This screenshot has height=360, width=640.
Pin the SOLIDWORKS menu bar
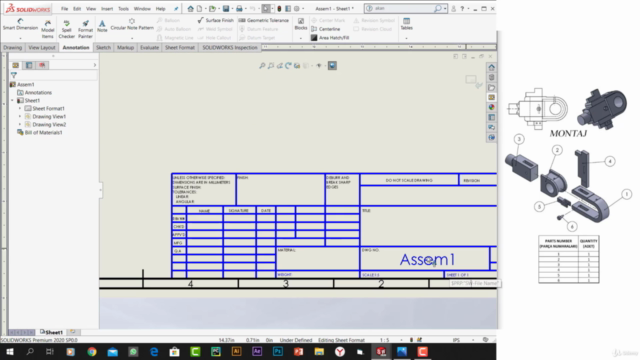[176, 9]
